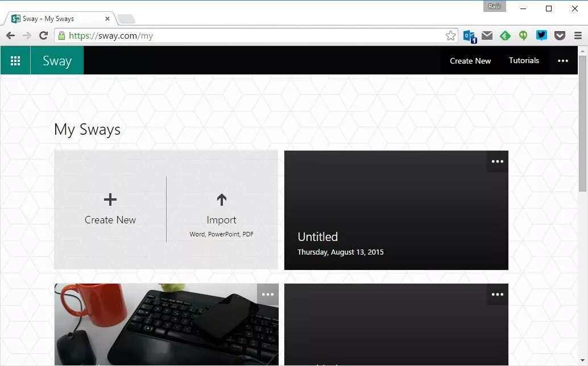The image size is (588, 366).
Task: Open Tutorials from the top bar
Action: click(x=524, y=61)
